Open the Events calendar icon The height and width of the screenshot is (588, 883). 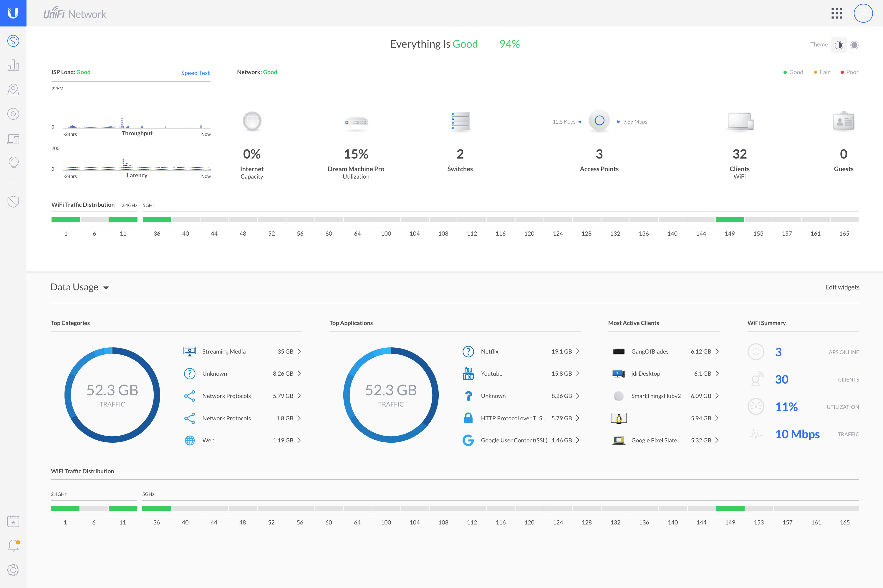click(x=13, y=521)
